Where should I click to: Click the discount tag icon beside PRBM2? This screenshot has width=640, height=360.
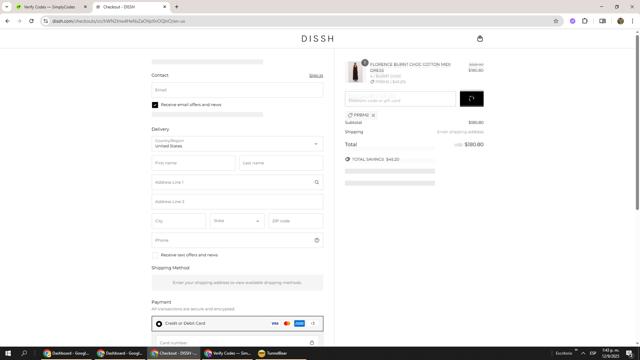350,116
